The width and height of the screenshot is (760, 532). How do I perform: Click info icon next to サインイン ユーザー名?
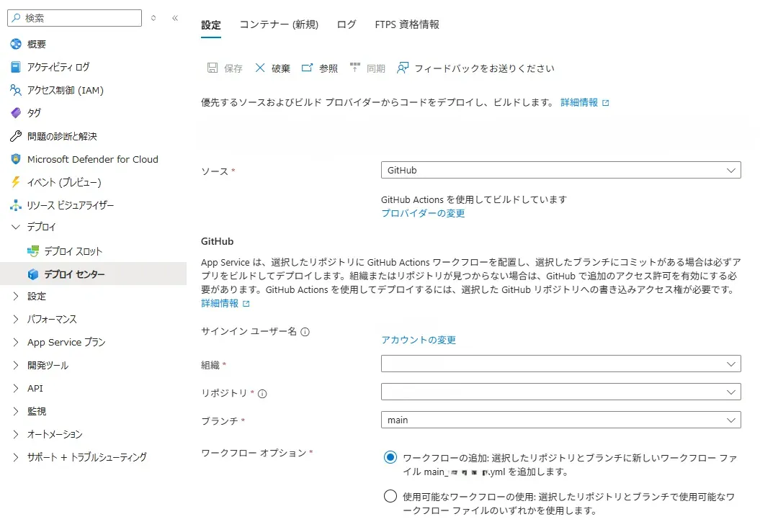(x=305, y=332)
